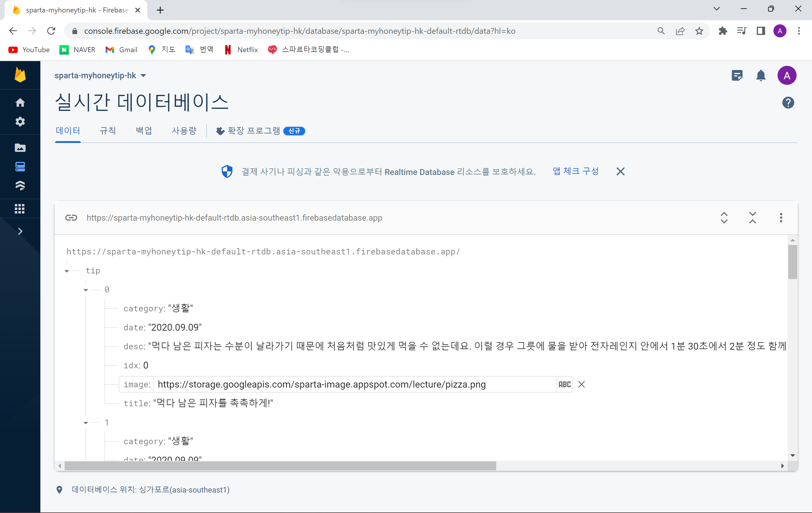
Task: Bookmark this page with star icon
Action: tap(699, 31)
